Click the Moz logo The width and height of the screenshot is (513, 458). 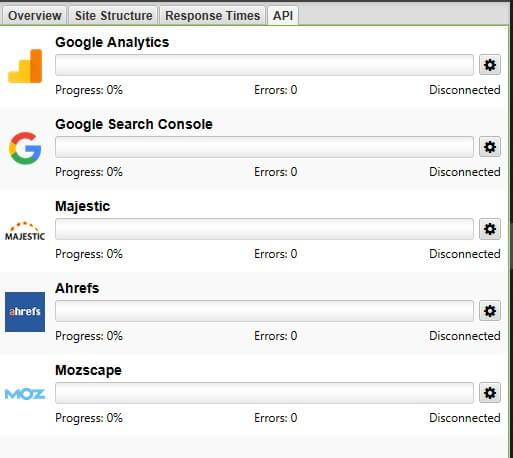click(25, 394)
